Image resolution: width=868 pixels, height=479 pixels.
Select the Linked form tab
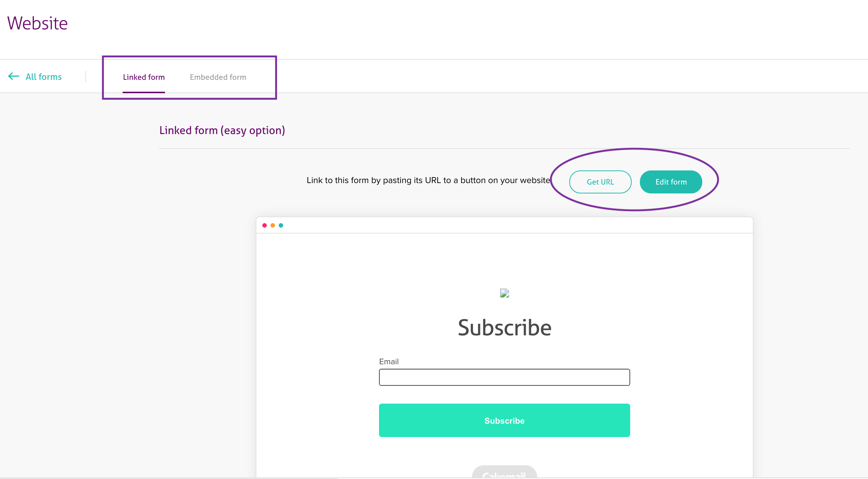coord(144,77)
